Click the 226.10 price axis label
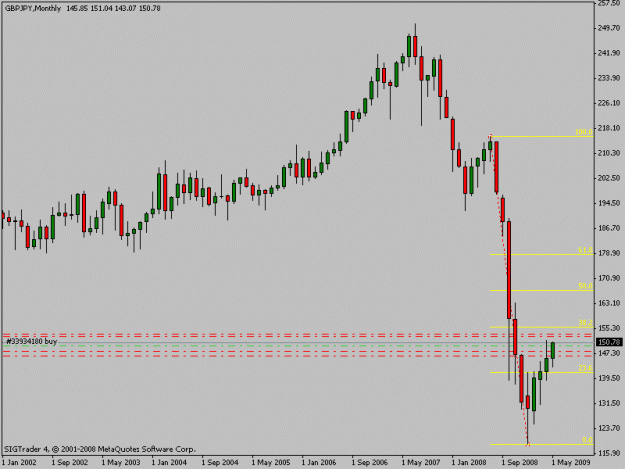The height and width of the screenshot is (469, 625). point(609,103)
